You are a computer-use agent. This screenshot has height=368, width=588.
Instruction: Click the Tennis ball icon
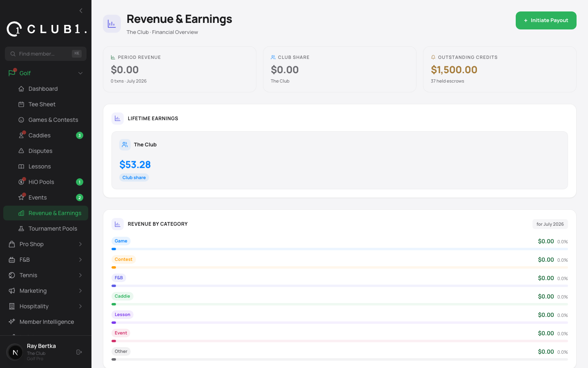pos(12,275)
